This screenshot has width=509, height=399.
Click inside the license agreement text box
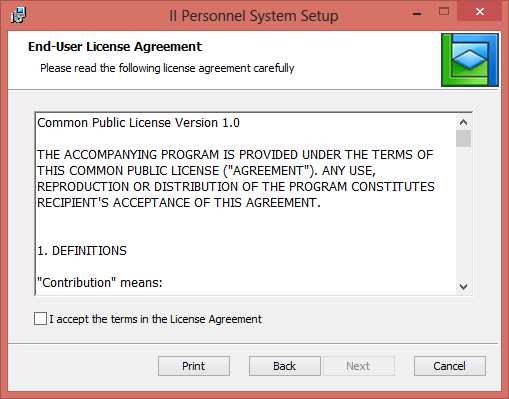tap(246, 204)
